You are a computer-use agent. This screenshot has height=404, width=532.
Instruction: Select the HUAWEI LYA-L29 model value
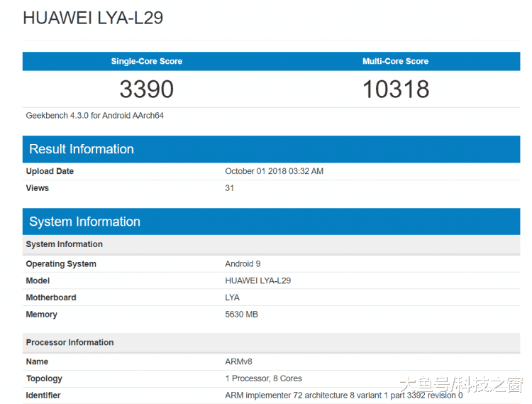258,280
